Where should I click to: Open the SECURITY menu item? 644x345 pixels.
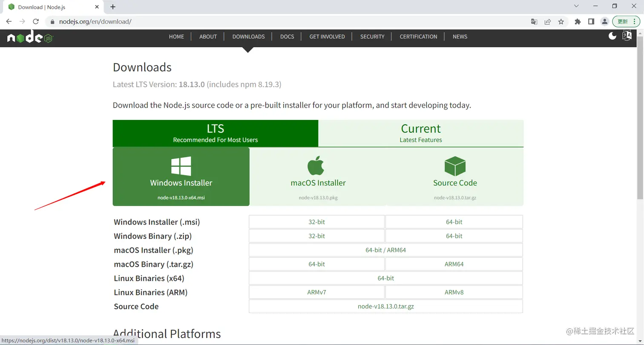point(372,37)
